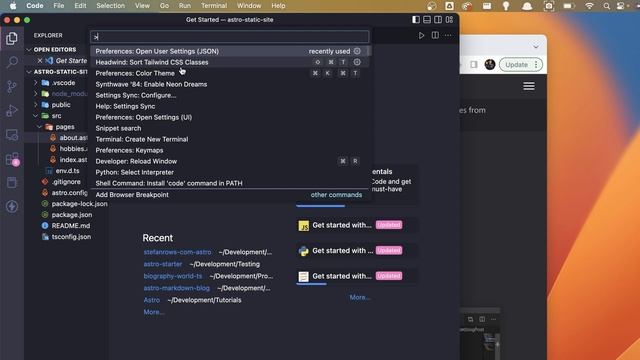Close the Get Started open editor
This screenshot has width=640, height=360.
tap(40, 60)
